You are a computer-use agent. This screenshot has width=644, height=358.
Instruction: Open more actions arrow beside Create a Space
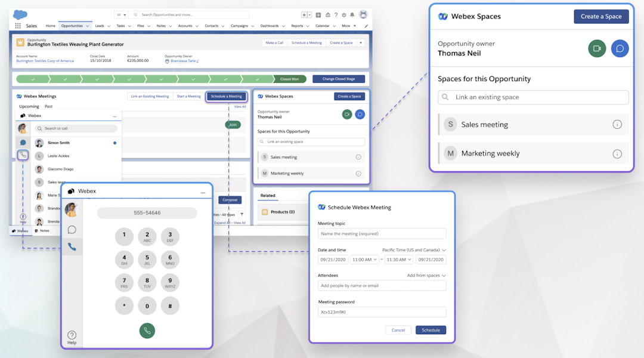(361, 43)
